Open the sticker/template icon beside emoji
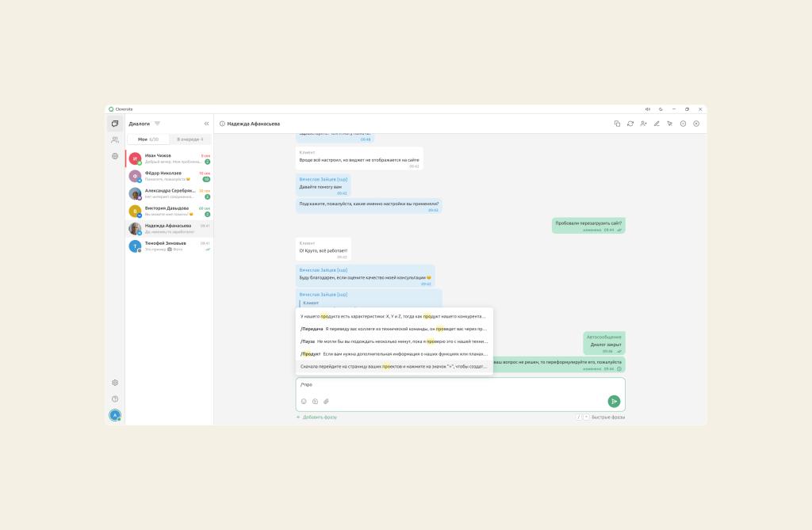The height and width of the screenshot is (530, 812). coord(315,401)
